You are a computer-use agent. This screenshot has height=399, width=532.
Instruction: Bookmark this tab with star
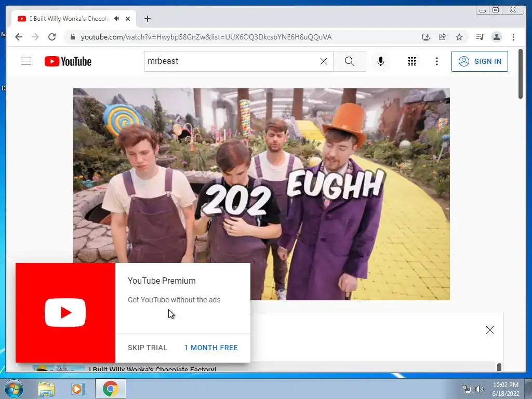[x=459, y=37]
